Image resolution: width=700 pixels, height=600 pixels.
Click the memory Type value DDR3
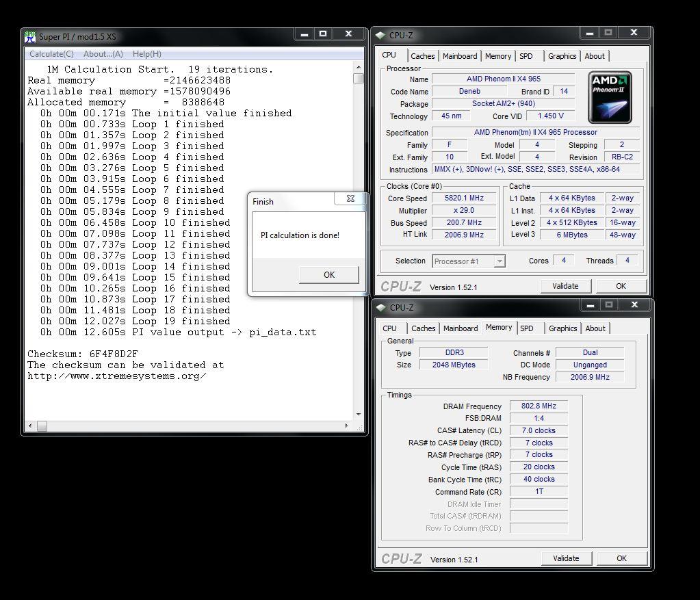click(454, 352)
